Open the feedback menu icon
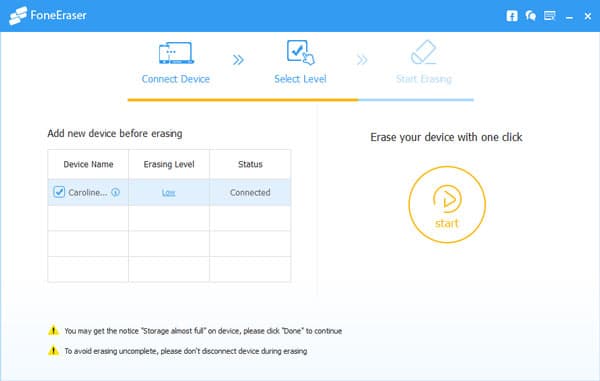The height and width of the screenshot is (381, 600). pyautogui.click(x=549, y=16)
